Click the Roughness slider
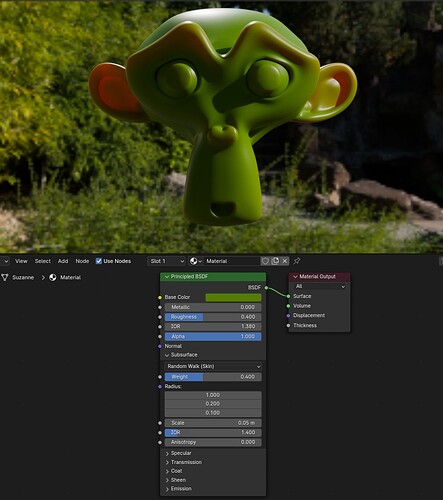Image resolution: width=443 pixels, height=500 pixels. point(213,317)
